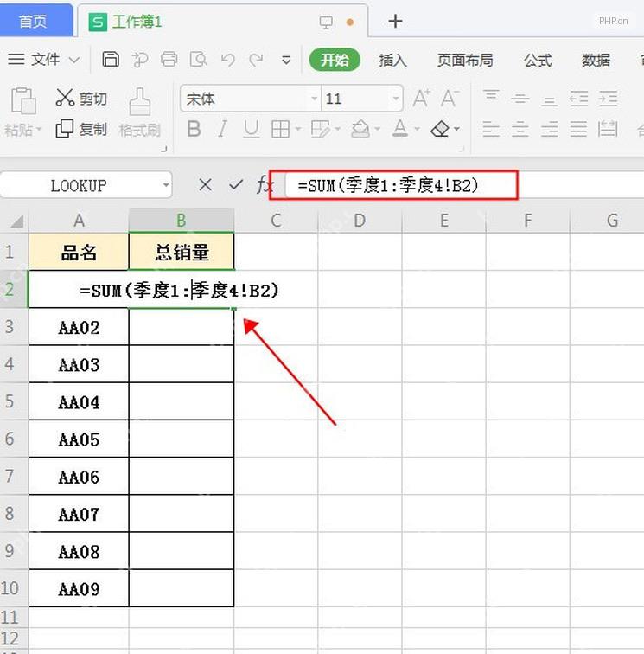Select column B header
This screenshot has width=644, height=654.
(182, 221)
